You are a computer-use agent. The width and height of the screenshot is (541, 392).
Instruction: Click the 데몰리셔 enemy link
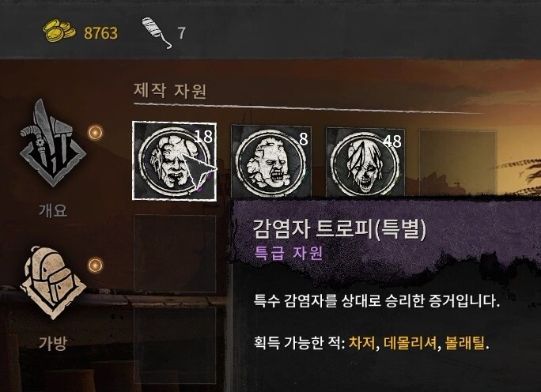(x=410, y=343)
